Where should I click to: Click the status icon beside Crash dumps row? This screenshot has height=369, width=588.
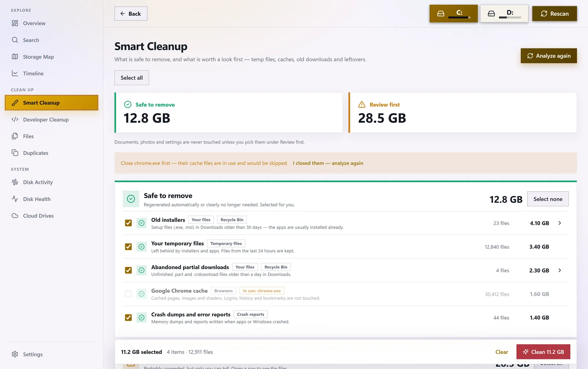[141, 317]
